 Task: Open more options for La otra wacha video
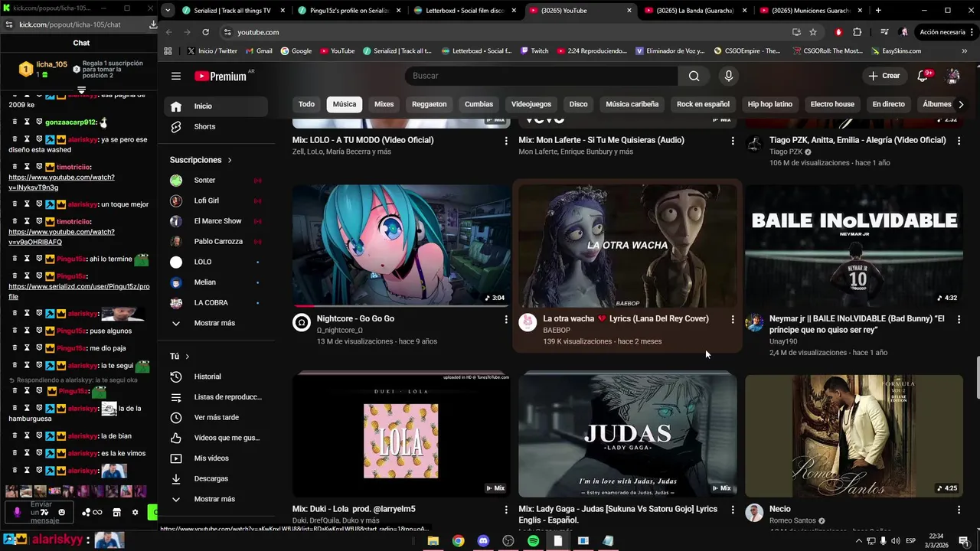(x=733, y=319)
